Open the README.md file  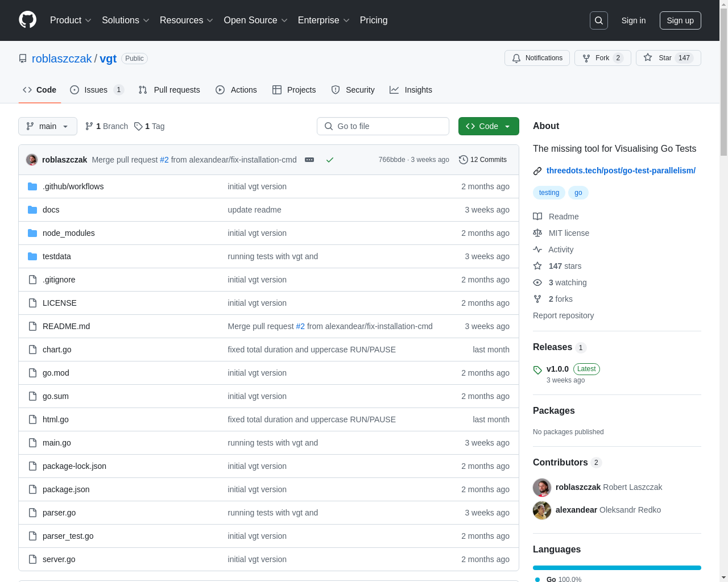point(66,326)
